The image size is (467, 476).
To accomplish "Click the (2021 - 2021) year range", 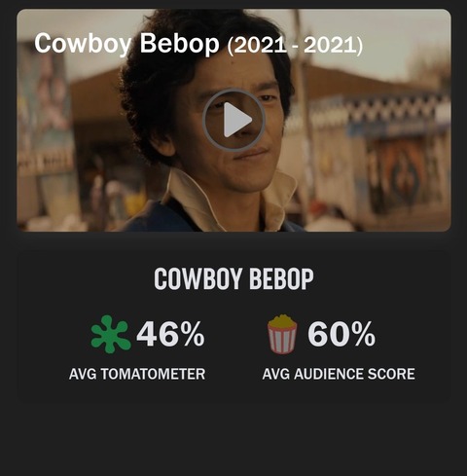I will pos(295,46).
